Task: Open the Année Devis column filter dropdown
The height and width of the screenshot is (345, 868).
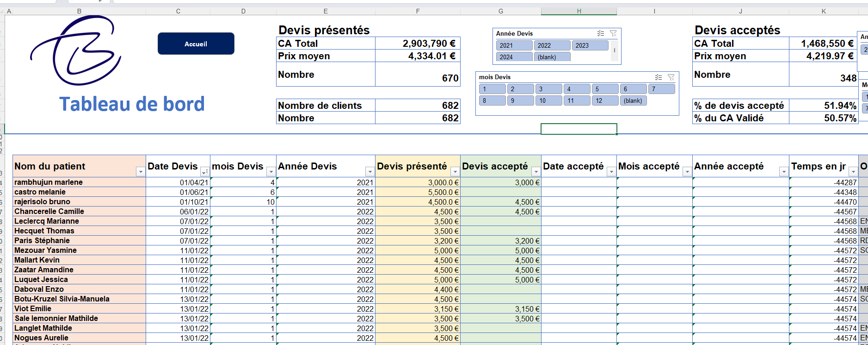Action: point(369,172)
